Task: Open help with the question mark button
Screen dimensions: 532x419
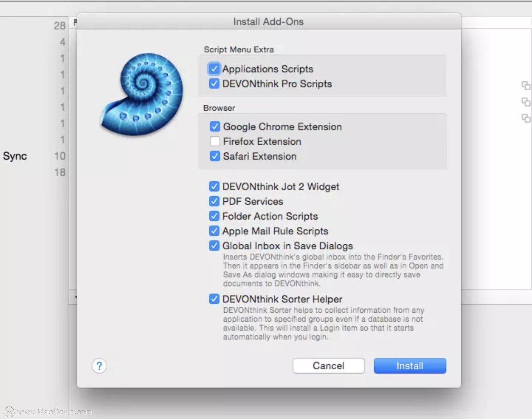Action: point(99,366)
